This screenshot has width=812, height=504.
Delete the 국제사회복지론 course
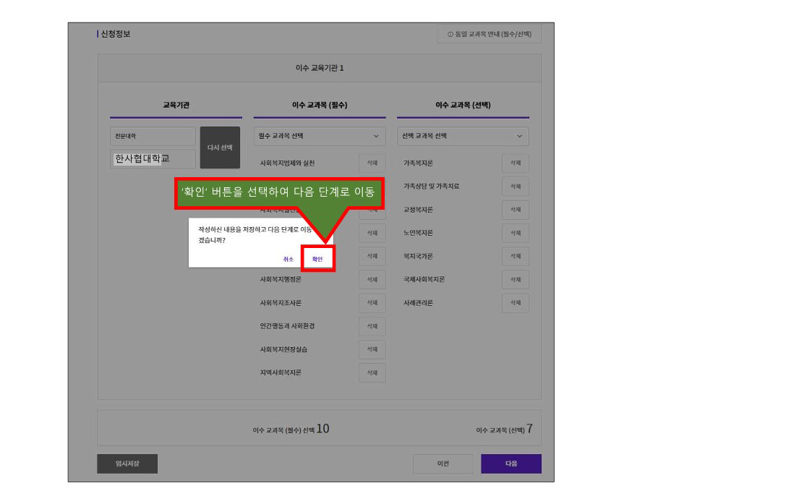[x=516, y=280]
